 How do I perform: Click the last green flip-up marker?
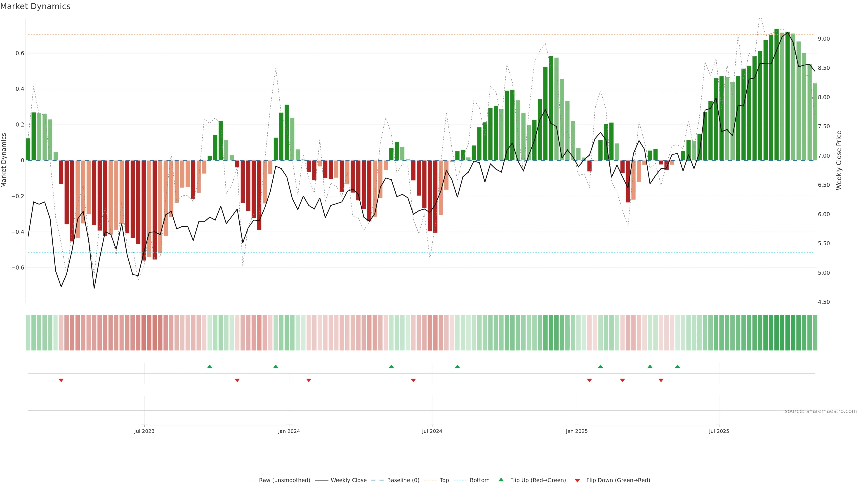tap(677, 366)
